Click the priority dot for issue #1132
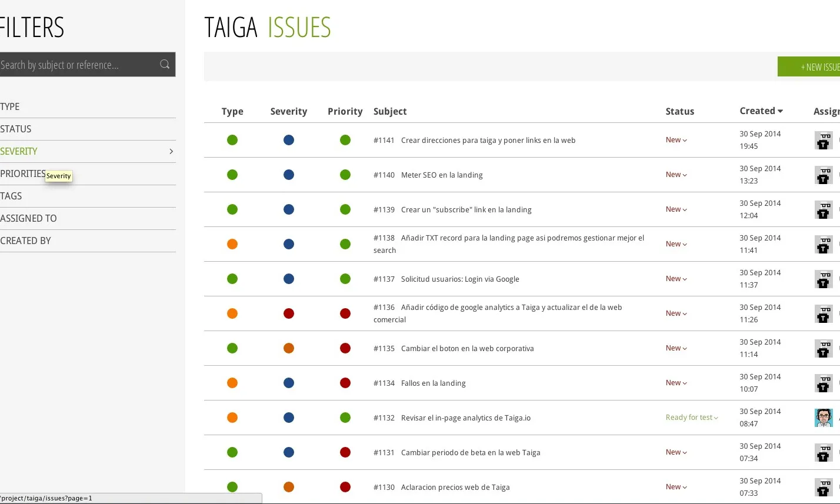Viewport: 840px width, 504px height. click(x=345, y=418)
